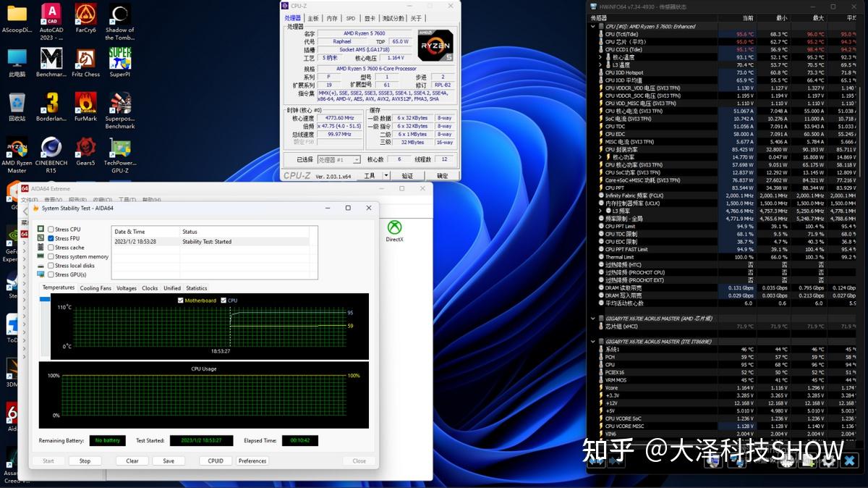Expand the 核心功率 row in HWiNFO
The width and height of the screenshot is (868, 488).
coord(600,157)
